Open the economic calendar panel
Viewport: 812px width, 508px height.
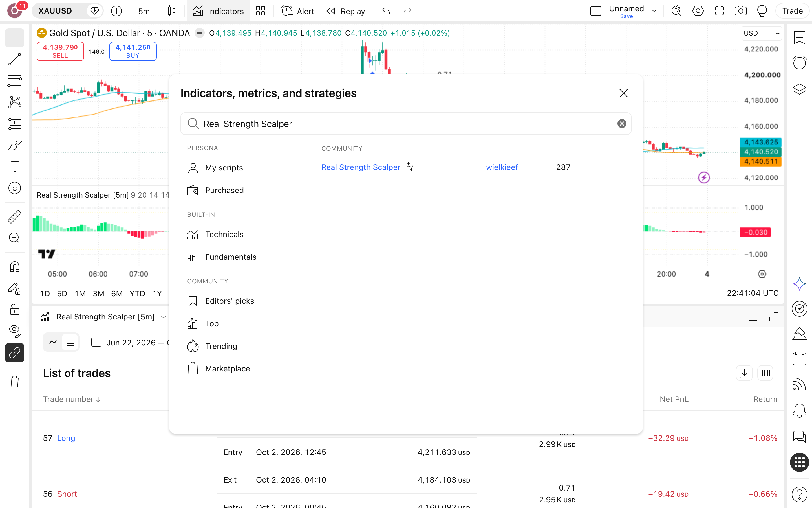click(x=799, y=358)
